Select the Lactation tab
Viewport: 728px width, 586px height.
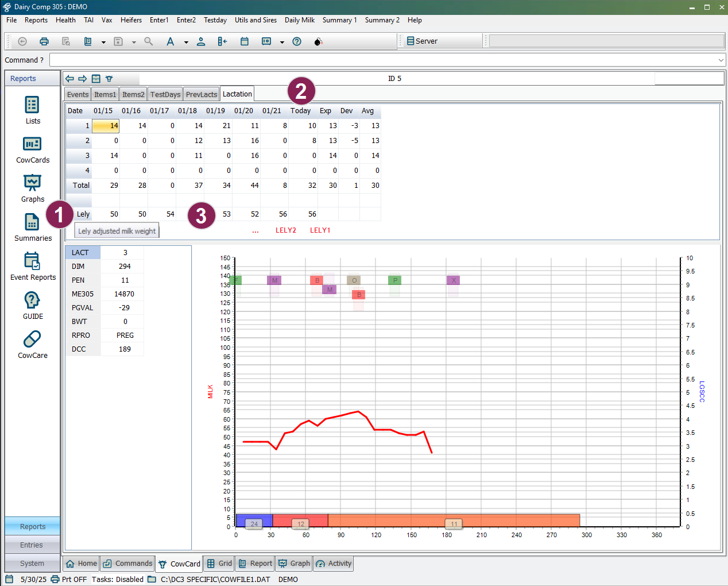pos(237,94)
